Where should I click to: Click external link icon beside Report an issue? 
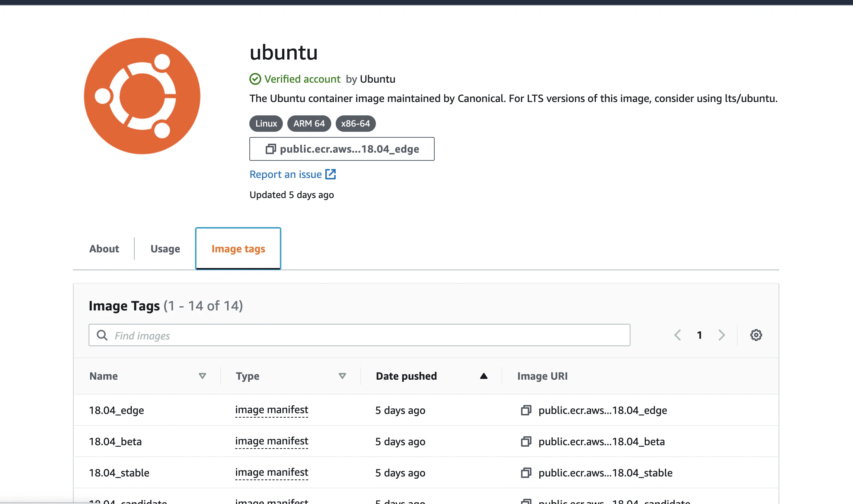pos(330,174)
